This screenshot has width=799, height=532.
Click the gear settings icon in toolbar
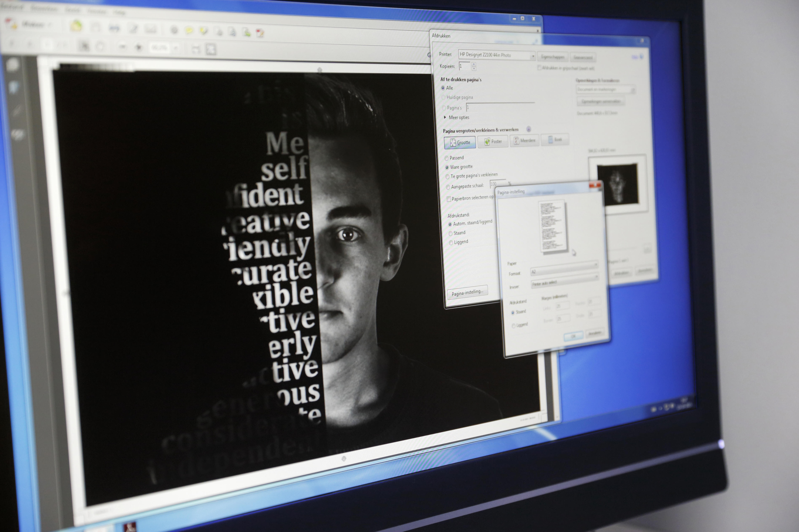tap(174, 31)
